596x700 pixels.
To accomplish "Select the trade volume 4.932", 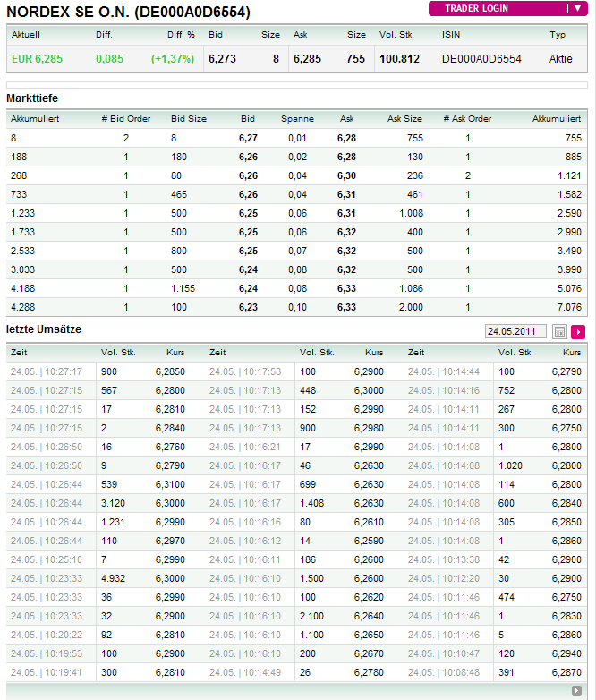I will point(114,578).
